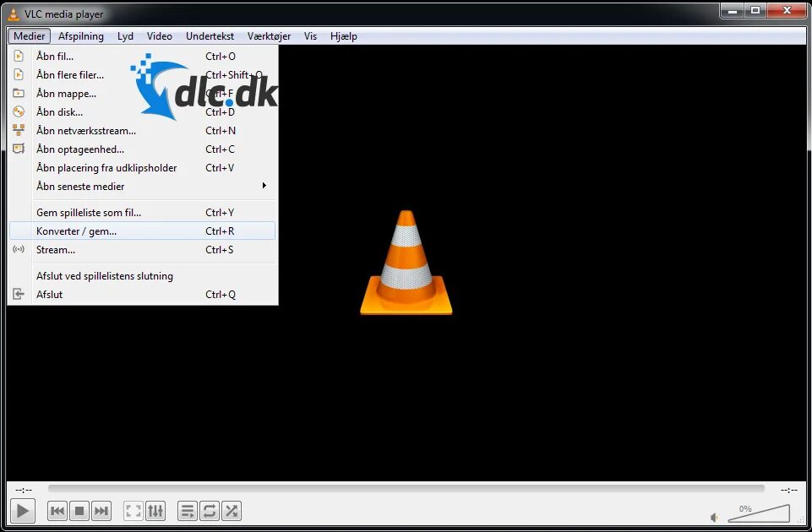The width and height of the screenshot is (812, 532).
Task: Toggle fullscreen video mode
Action: point(134,511)
